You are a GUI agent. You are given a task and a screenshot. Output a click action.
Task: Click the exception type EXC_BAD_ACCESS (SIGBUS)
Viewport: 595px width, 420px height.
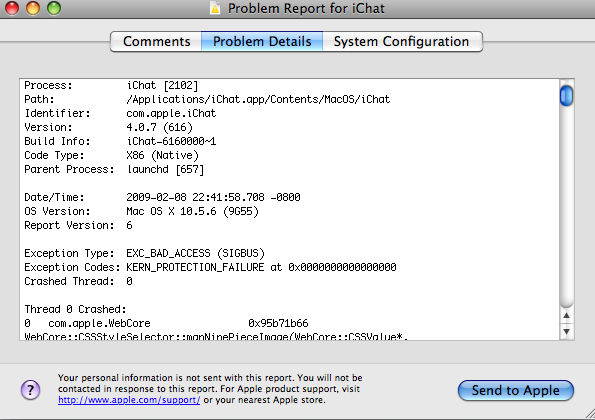point(195,253)
